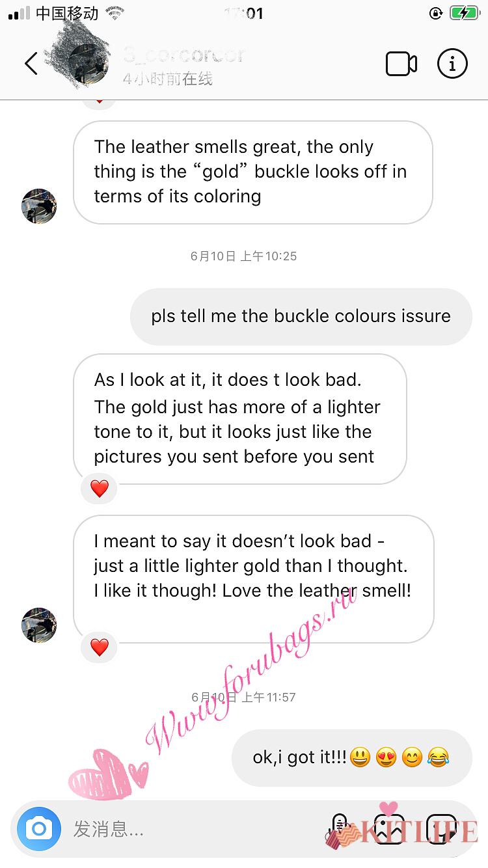Select the 'I meant to say it doesn't look bad' bubble
This screenshot has width=488, height=868.
click(x=253, y=579)
